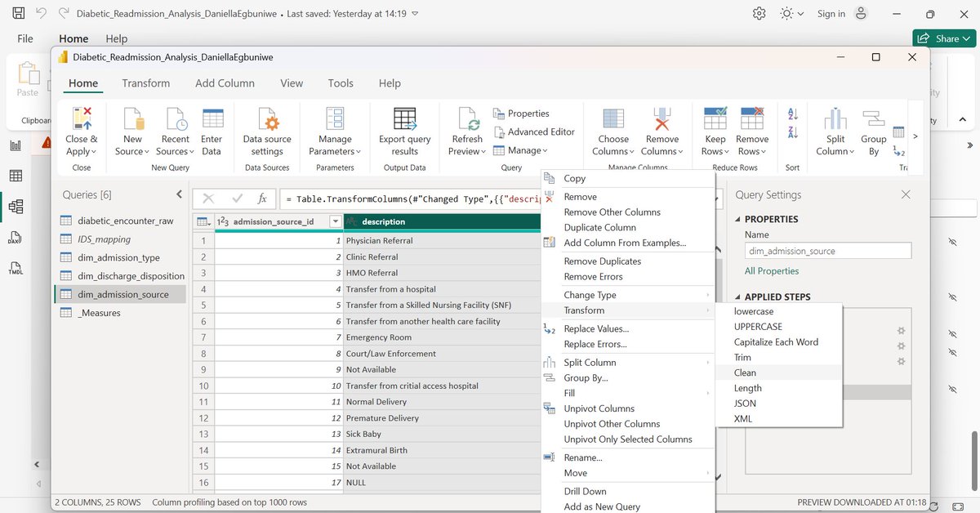The height and width of the screenshot is (513, 980).
Task: Sort column descending with Z-A icon
Action: pos(793,133)
